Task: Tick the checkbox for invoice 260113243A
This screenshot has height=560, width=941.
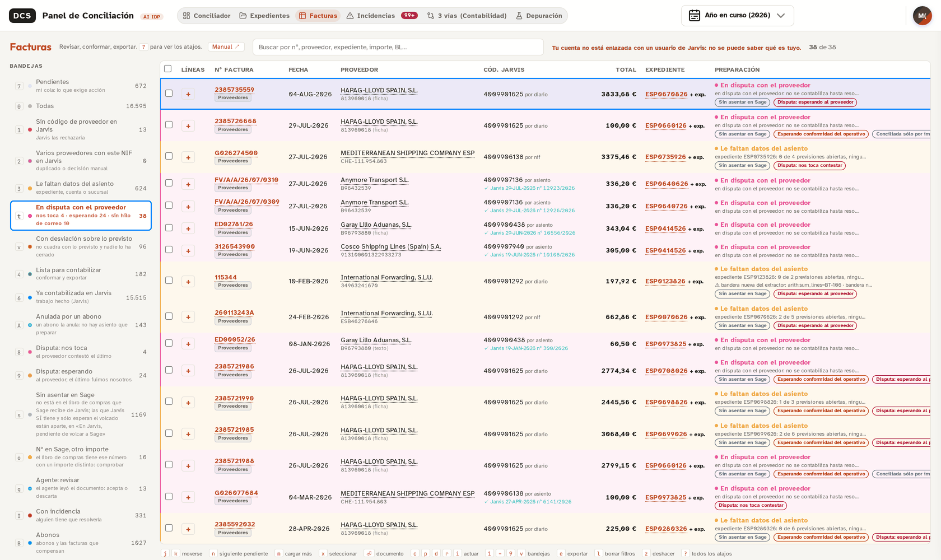Action: tap(169, 316)
